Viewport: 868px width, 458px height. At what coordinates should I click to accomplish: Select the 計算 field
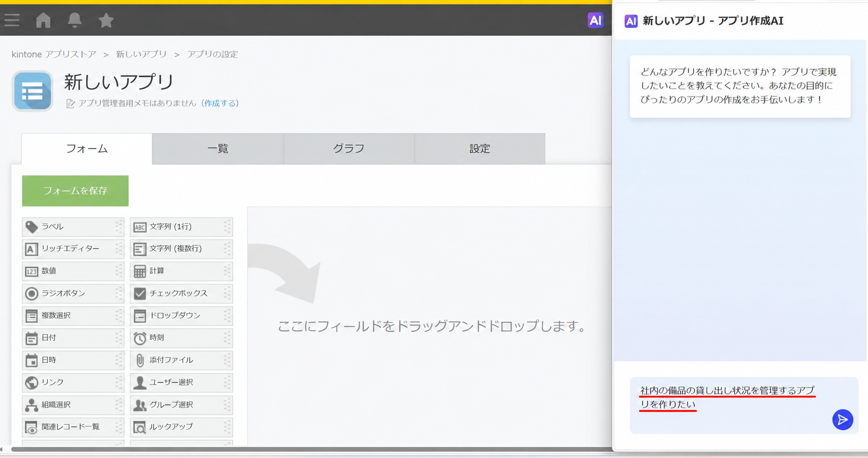pyautogui.click(x=181, y=271)
